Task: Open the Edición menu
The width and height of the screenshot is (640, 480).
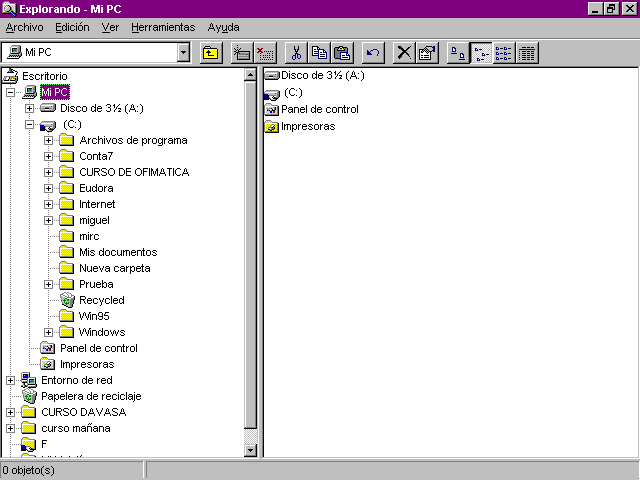Action: pyautogui.click(x=72, y=27)
